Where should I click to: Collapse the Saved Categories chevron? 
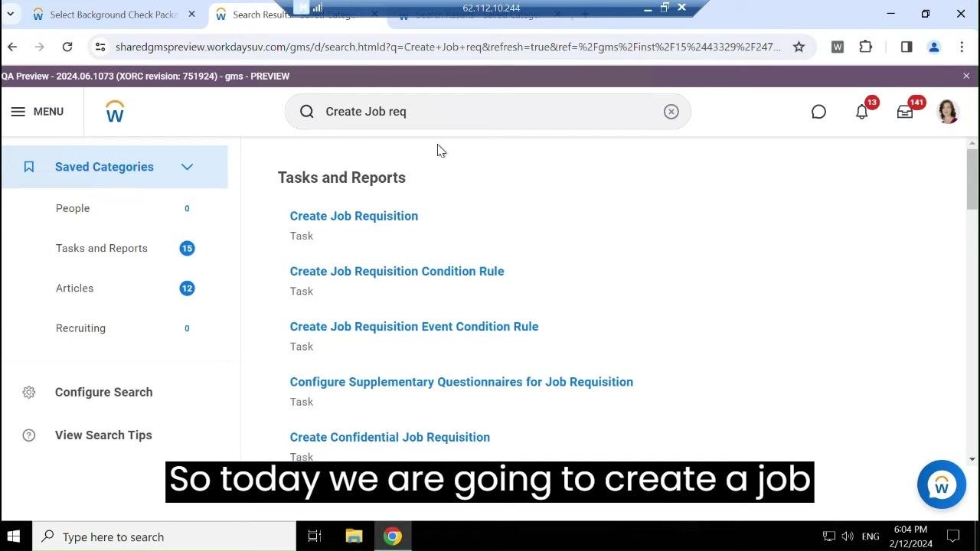tap(187, 167)
